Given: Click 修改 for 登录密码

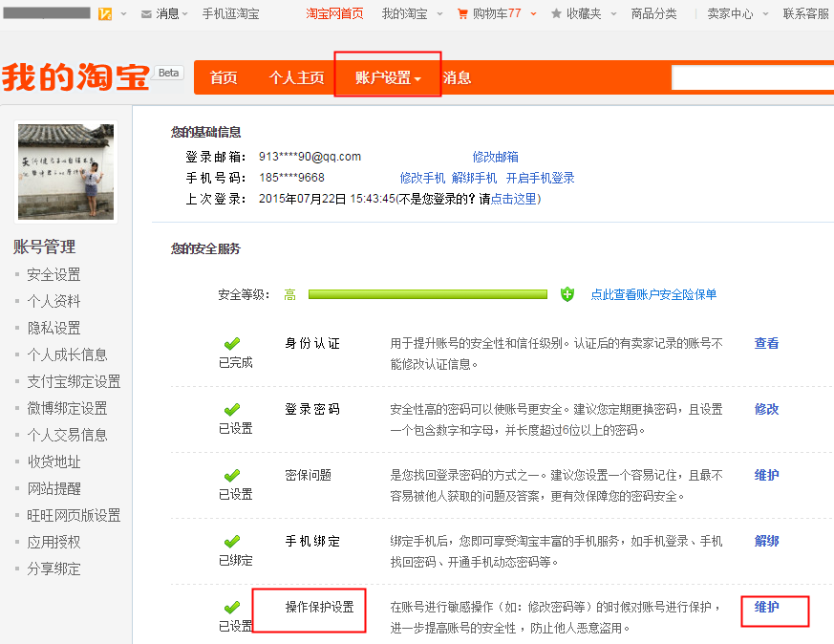Looking at the screenshot, I should pos(766,410).
